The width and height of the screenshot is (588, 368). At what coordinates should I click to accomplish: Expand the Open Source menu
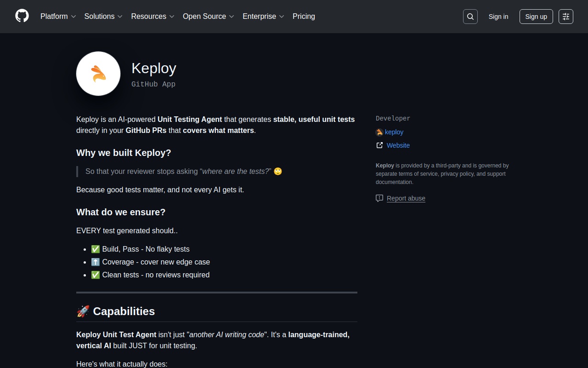[209, 16]
